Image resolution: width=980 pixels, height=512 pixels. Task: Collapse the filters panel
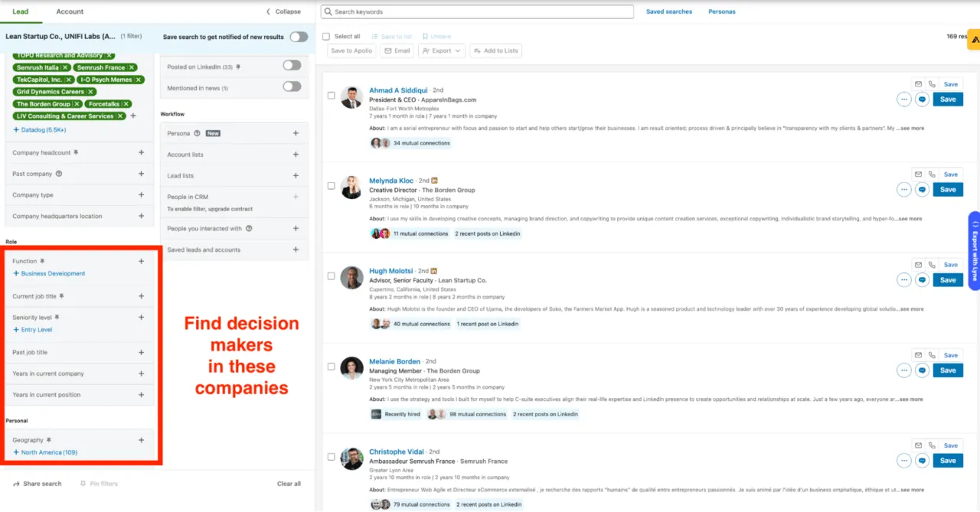[283, 11]
